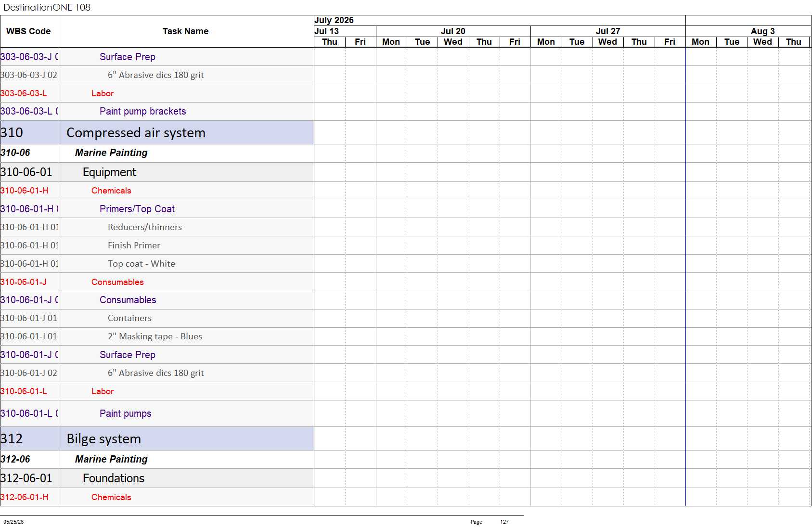Click WBS code 312-06
The height and width of the screenshot is (528, 812).
(15, 459)
